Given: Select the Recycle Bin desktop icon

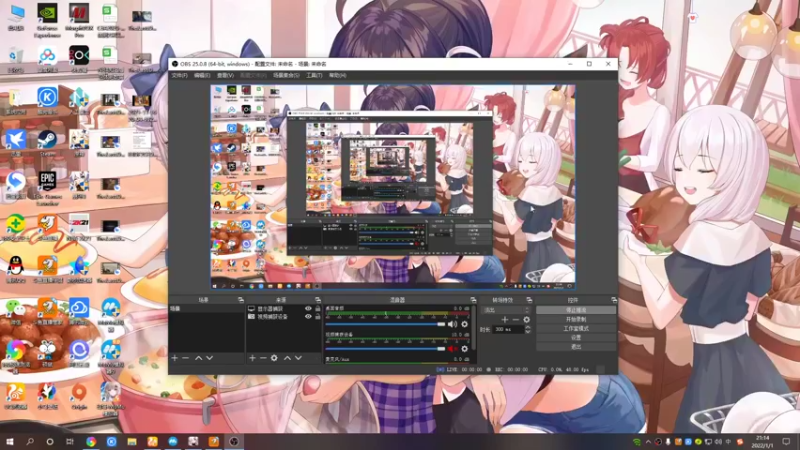Looking at the screenshot, I should pos(16,59).
